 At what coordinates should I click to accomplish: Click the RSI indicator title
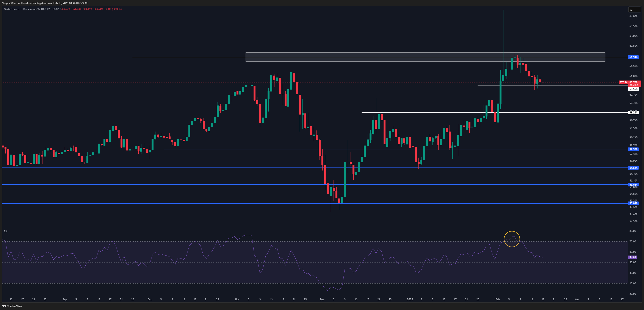click(x=6, y=231)
